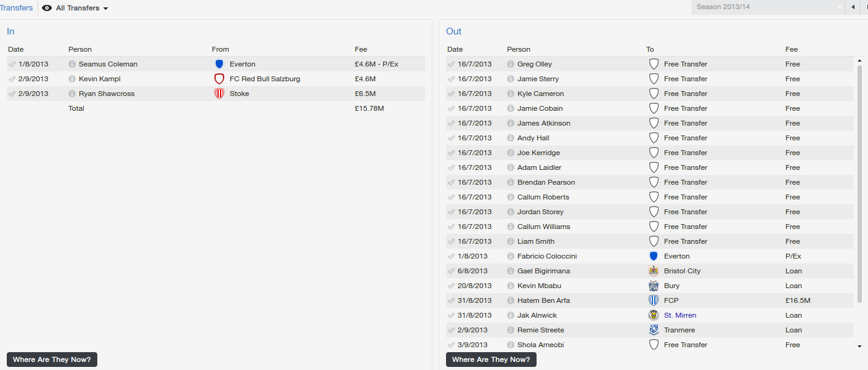
Task: Click FCP club badge beside Ben Arfa
Action: pyautogui.click(x=654, y=300)
